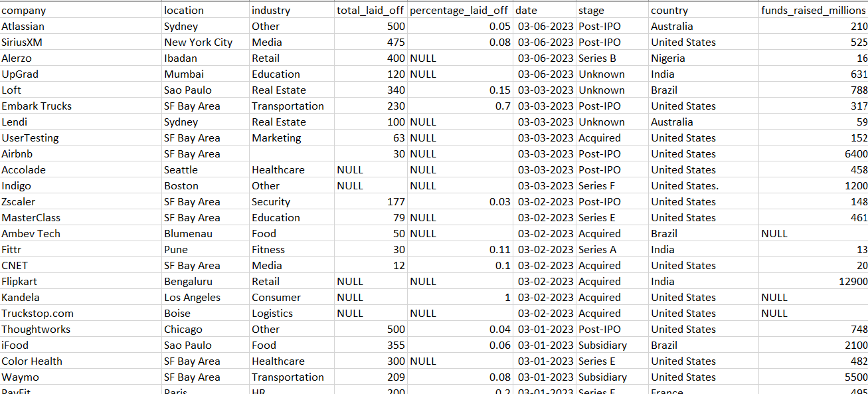Viewport: 868px width, 394px height.
Task: Click the Series F stage for Indigo
Action: tap(612, 185)
